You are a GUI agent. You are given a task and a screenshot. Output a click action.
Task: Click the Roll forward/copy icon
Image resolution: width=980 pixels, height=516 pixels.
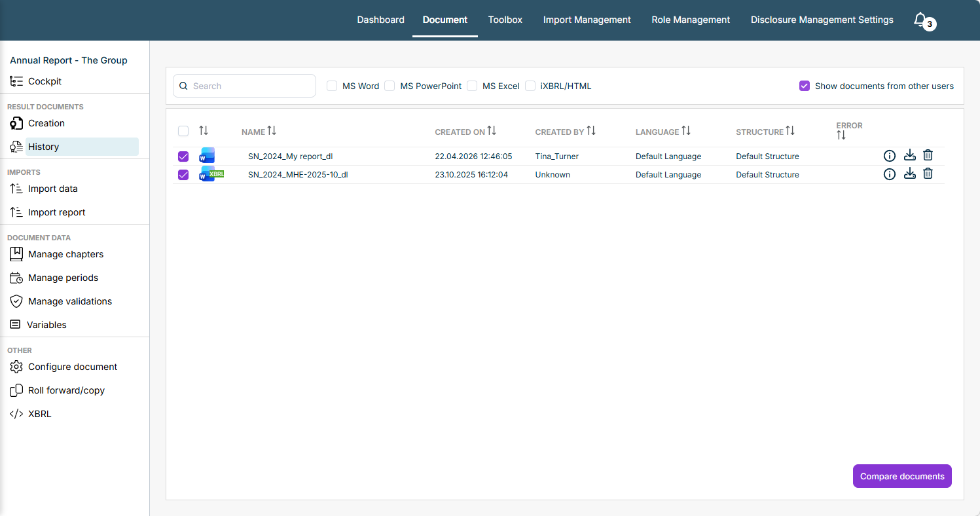(x=16, y=390)
